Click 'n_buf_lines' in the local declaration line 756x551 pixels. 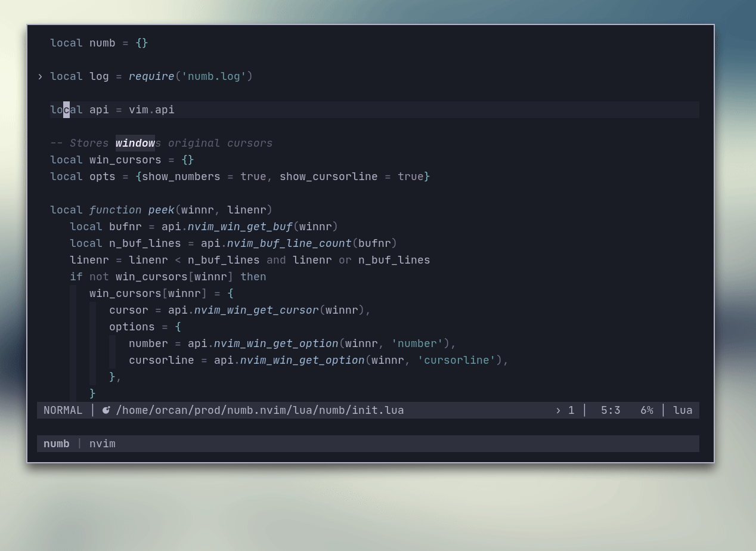(145, 243)
